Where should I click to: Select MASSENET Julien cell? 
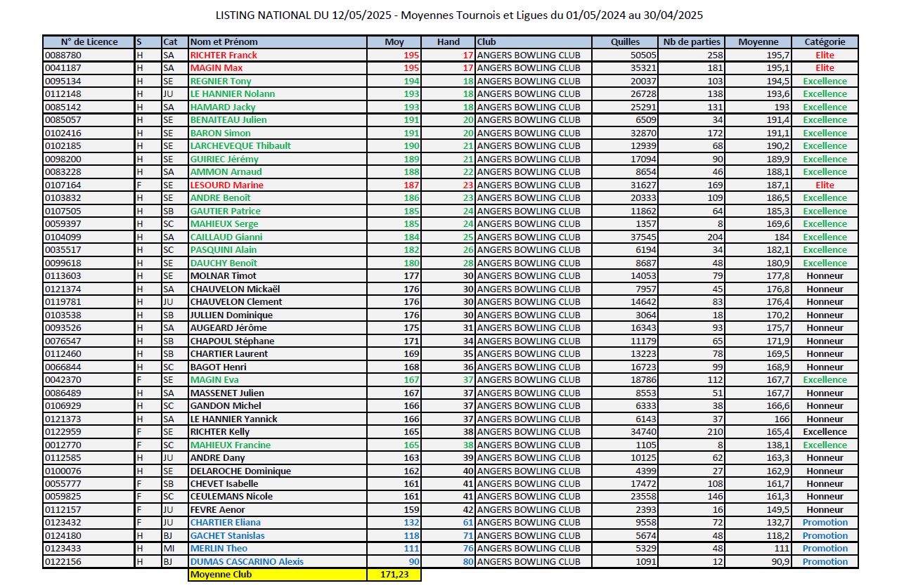click(278, 393)
